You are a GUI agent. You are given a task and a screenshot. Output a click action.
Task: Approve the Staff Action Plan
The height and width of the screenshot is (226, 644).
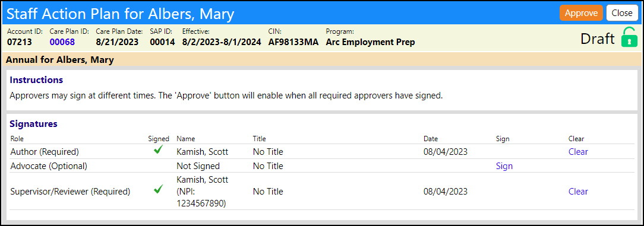[581, 12]
